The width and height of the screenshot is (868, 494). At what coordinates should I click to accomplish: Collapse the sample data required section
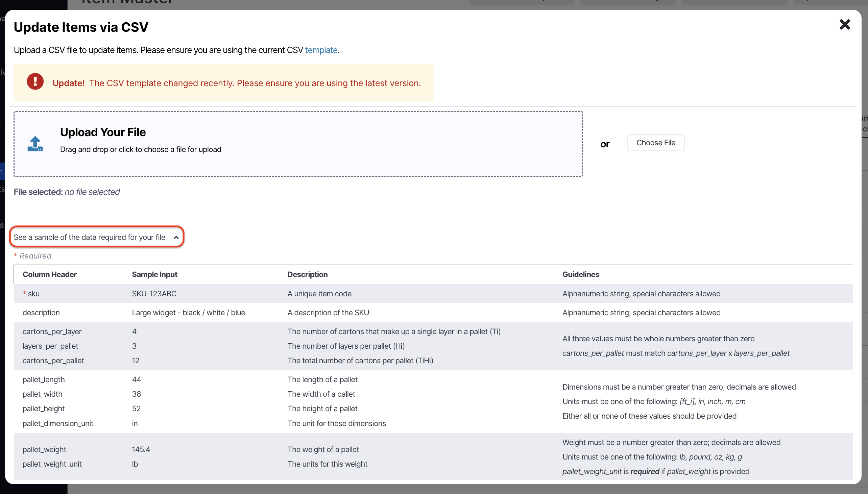tap(97, 237)
